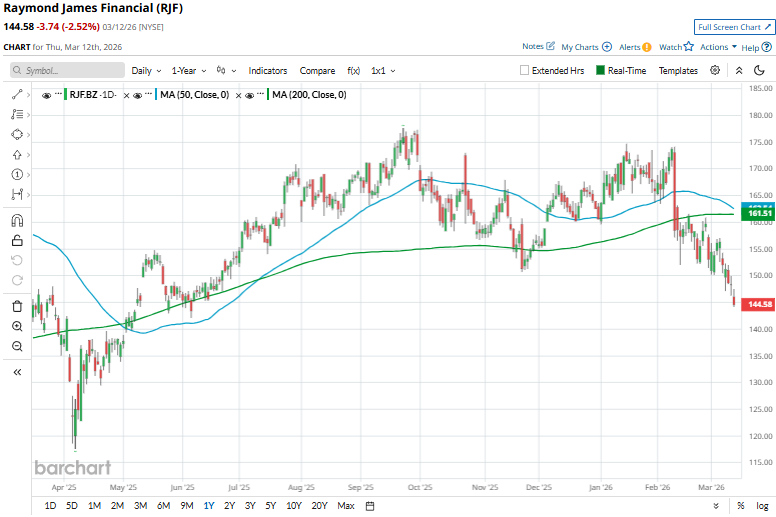Select the trend line drawing tool
Screen dimensions: 776x517
coord(17,94)
